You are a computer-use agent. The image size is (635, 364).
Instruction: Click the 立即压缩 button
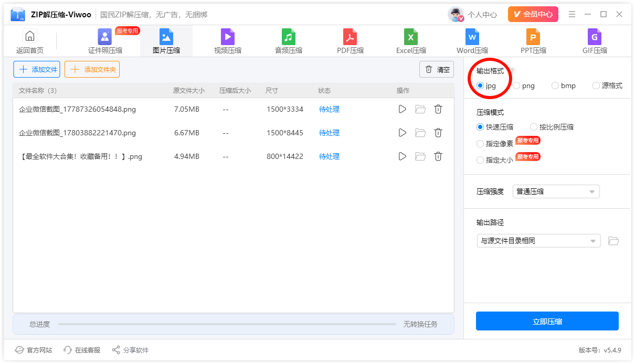point(547,321)
